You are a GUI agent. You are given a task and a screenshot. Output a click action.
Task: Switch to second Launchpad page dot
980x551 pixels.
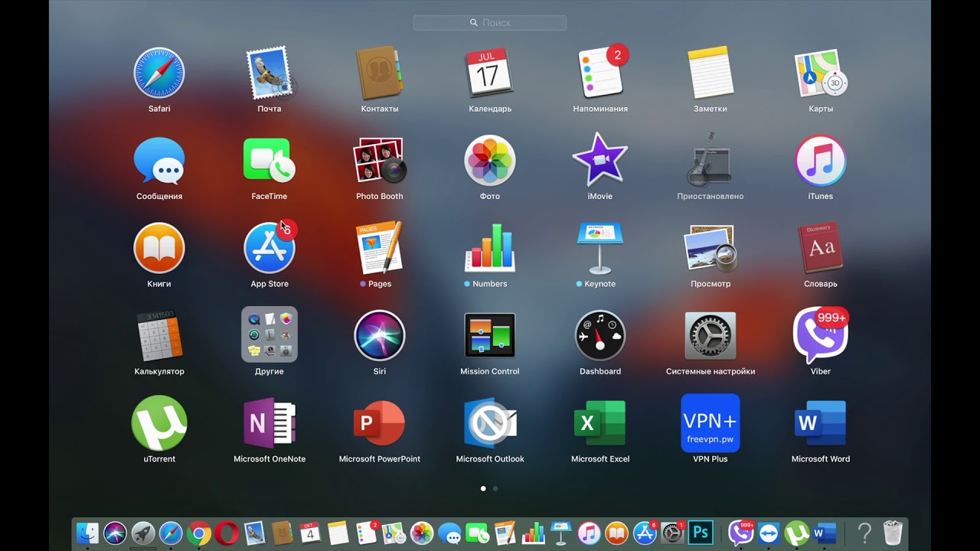pos(495,488)
